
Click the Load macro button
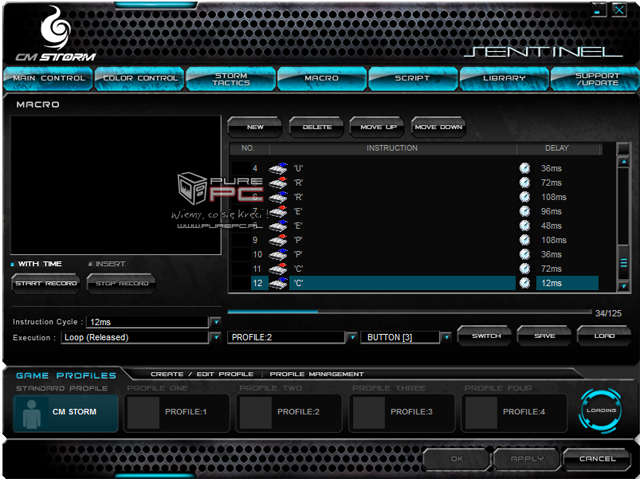click(604, 336)
